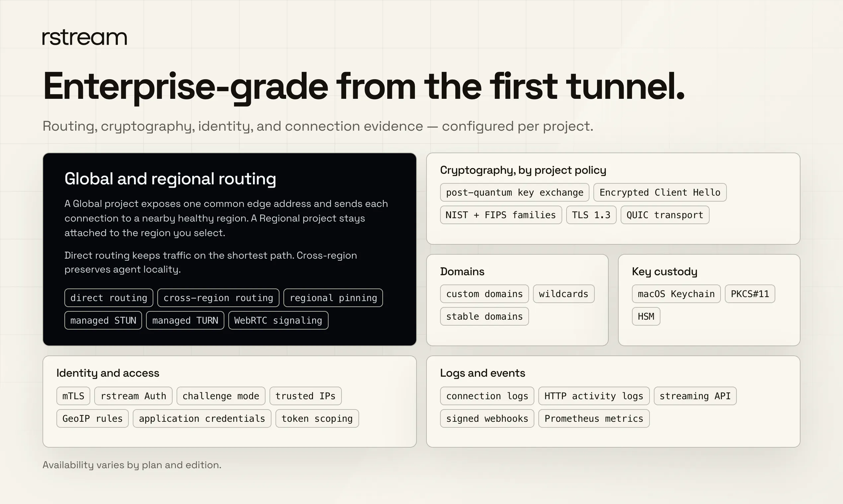Click the paragraph beginning 'A Global project exposes'
The image size is (843, 504).
pyautogui.click(x=226, y=218)
